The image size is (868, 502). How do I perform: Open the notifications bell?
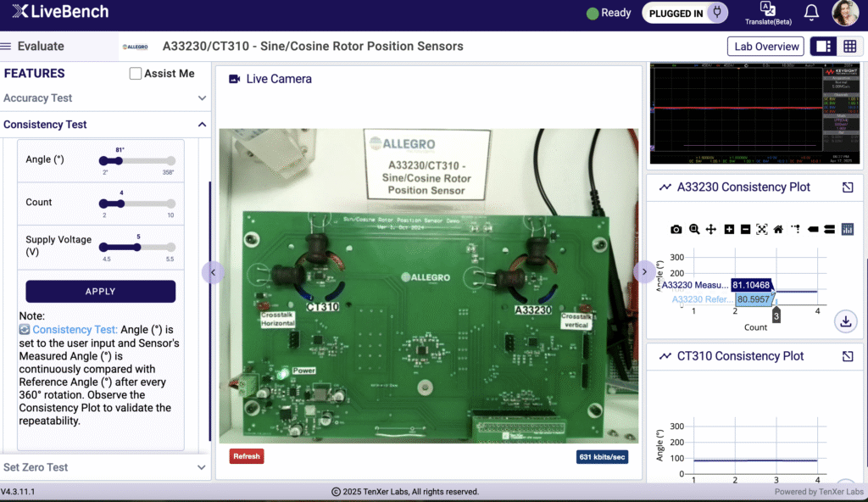pos(811,13)
